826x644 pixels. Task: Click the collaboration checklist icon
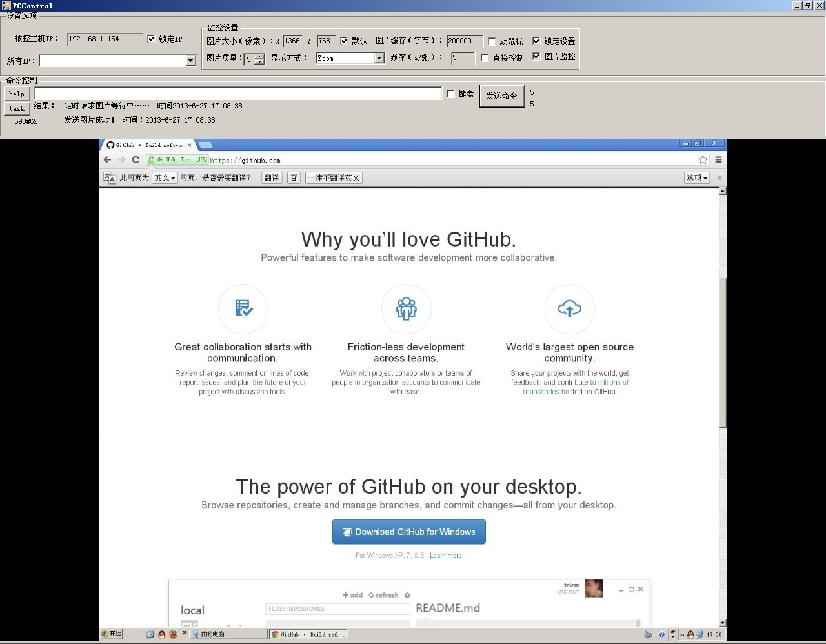click(243, 308)
